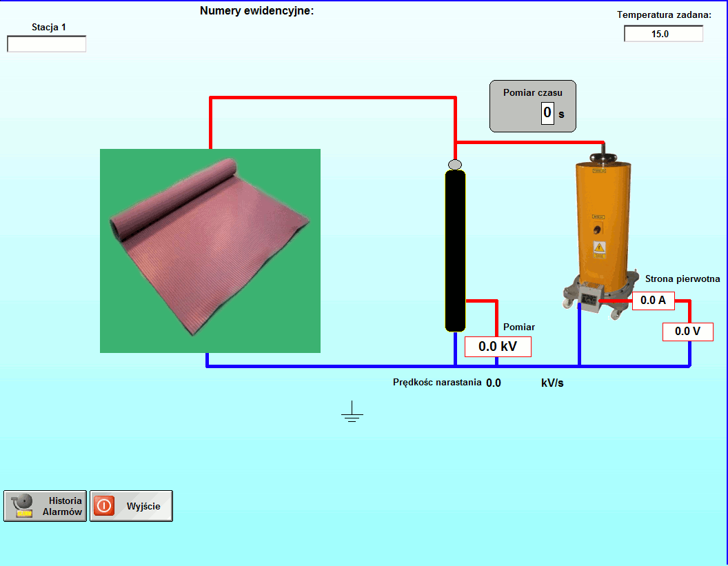Screen dimensions: 728x566
Task: Open the Historia Alarmów alarm history
Action: click(x=45, y=506)
